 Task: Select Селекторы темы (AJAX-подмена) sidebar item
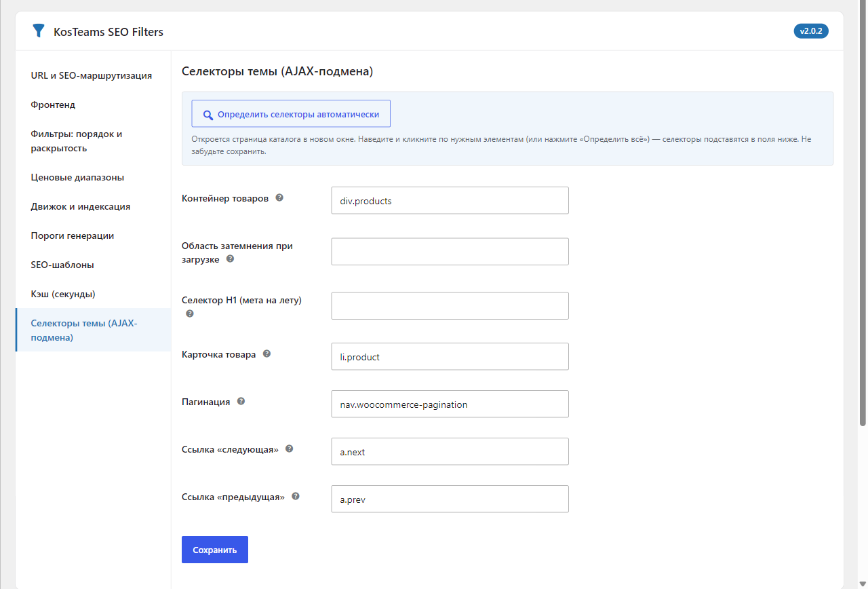pyautogui.click(x=94, y=330)
